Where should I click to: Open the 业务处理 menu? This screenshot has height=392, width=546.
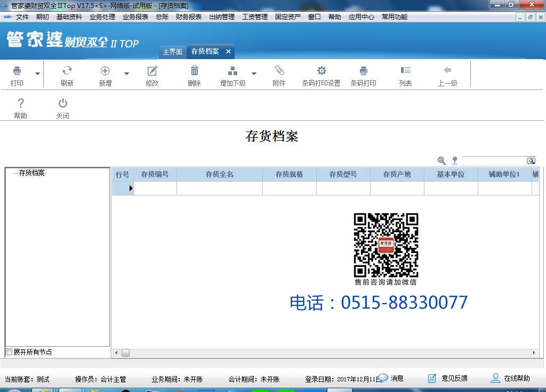pos(102,17)
